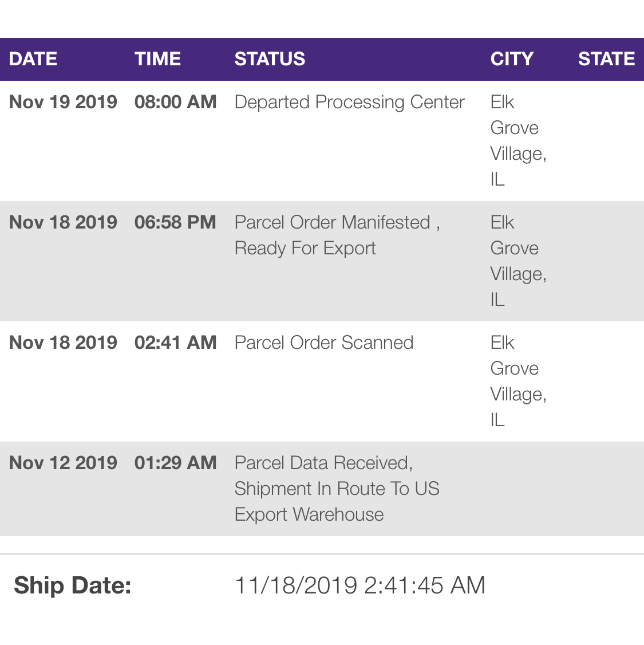Click the 11/18/2019 2:41:45 AM ship date value

tap(360, 585)
